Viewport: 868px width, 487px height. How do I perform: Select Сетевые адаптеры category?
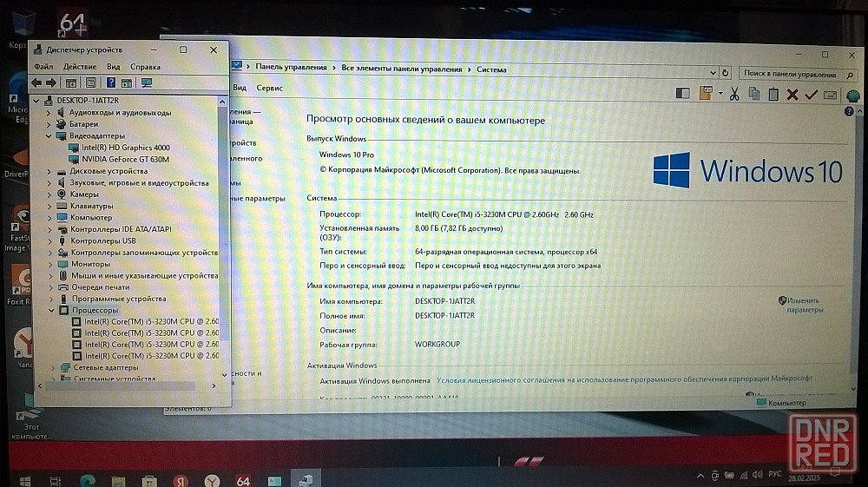click(x=106, y=367)
